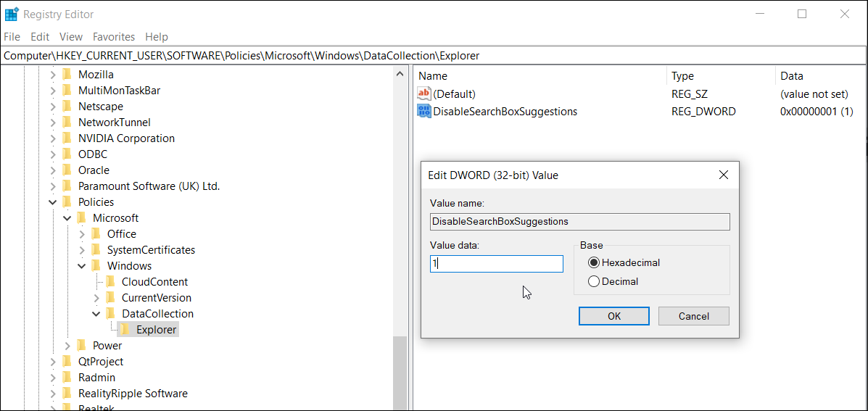The width and height of the screenshot is (868, 411).
Task: Select the 0x00000001 (1) data cell
Action: point(817,111)
